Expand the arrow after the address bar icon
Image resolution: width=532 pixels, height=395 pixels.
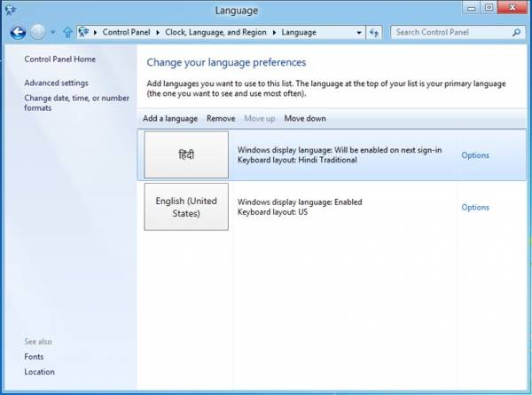click(x=96, y=33)
